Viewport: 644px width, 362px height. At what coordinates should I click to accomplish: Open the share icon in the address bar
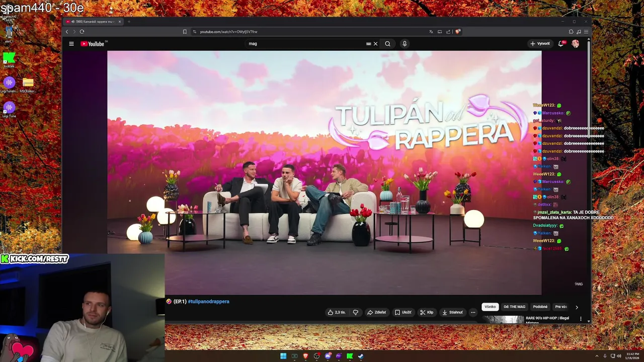click(448, 32)
